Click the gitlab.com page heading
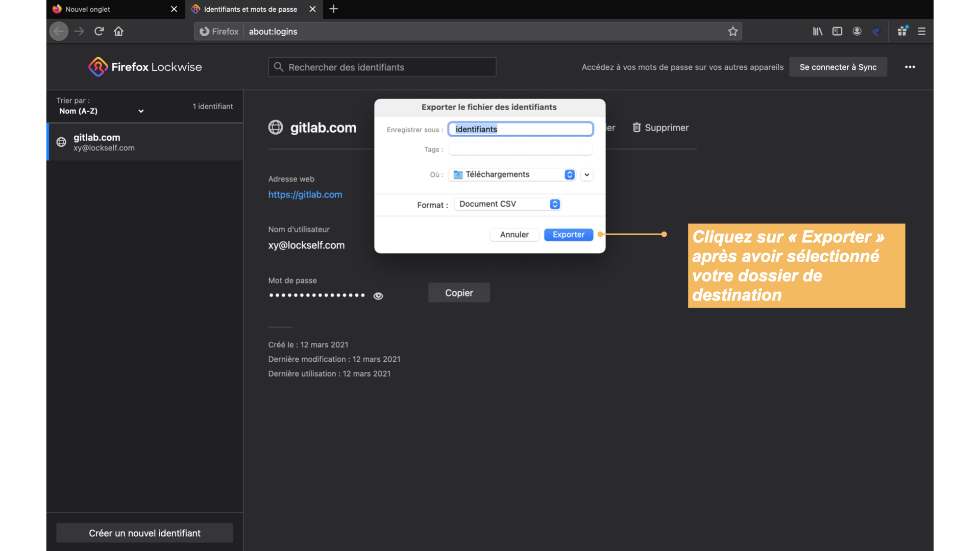The width and height of the screenshot is (980, 551). [x=323, y=128]
